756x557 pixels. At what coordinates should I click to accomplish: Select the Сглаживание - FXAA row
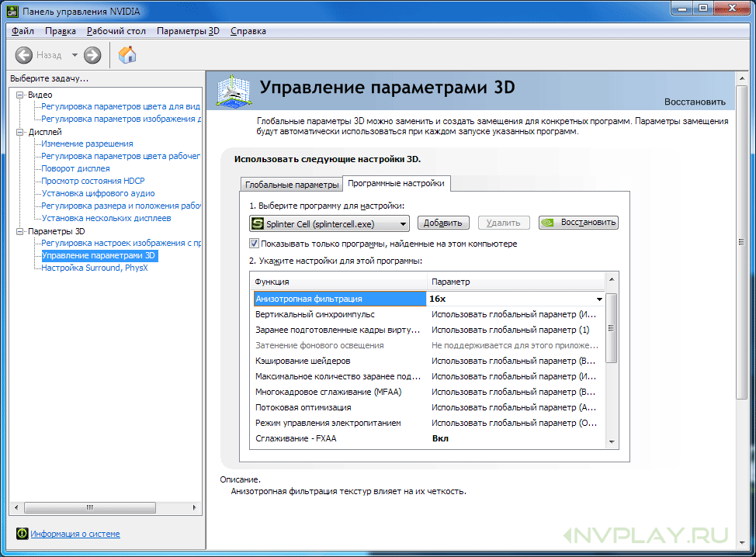(x=428, y=438)
